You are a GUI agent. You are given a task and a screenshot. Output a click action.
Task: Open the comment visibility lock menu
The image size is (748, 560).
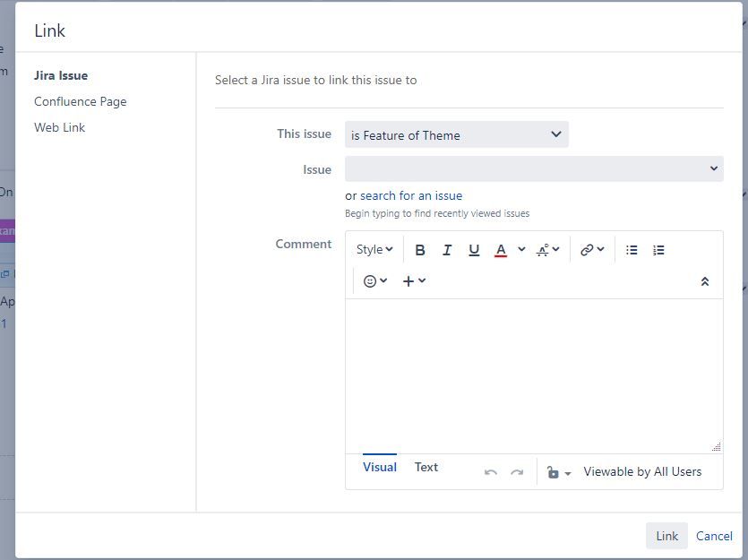(559, 472)
